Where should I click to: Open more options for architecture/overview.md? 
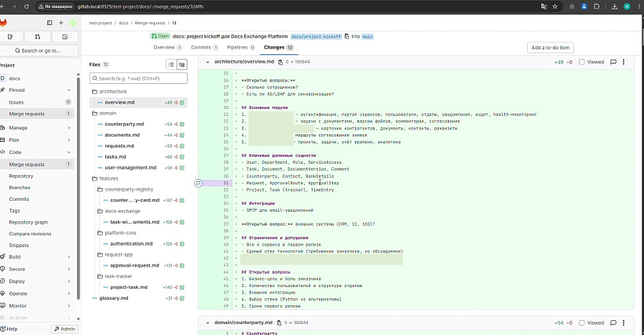pos(624,62)
